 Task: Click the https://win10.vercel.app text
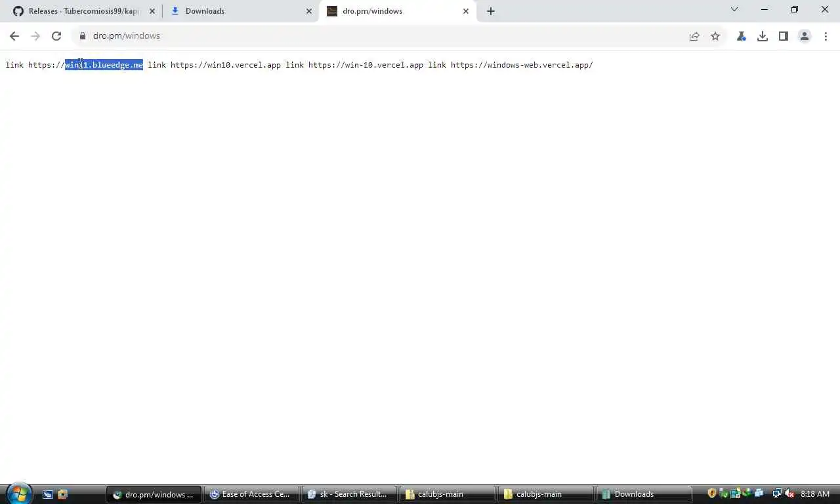tap(226, 65)
